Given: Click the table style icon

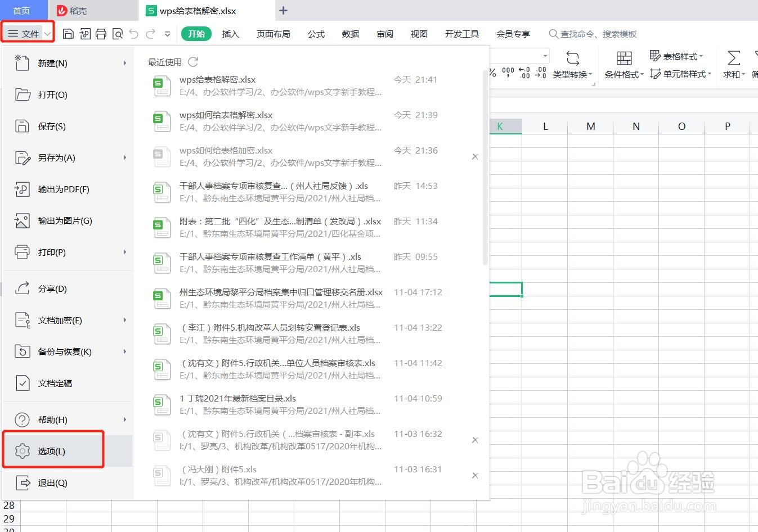Looking at the screenshot, I should 655,56.
